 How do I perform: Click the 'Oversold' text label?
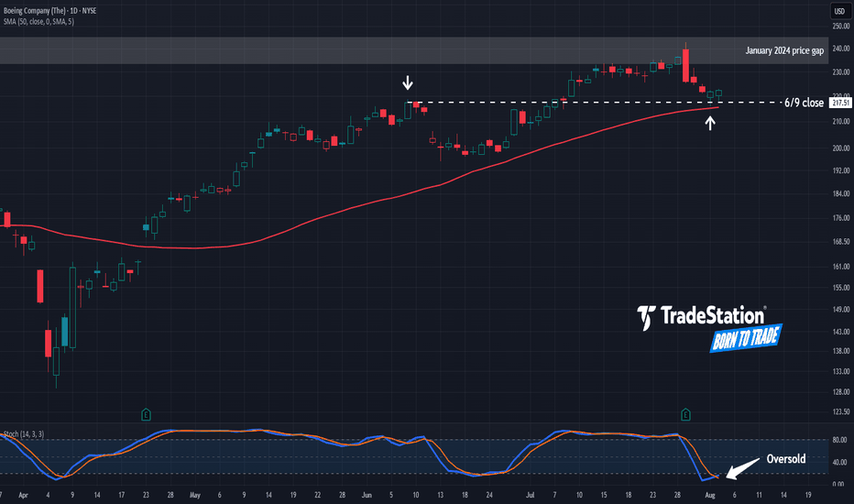click(786, 459)
